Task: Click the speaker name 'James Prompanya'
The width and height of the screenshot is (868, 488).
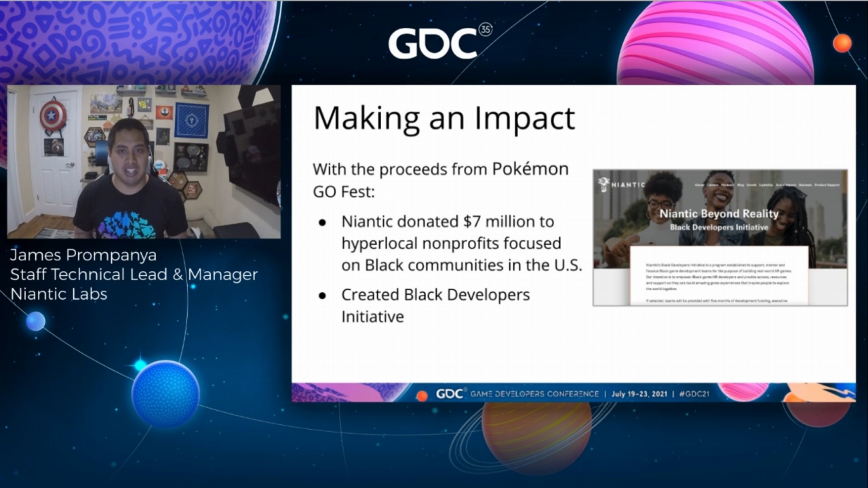Action: click(x=83, y=256)
